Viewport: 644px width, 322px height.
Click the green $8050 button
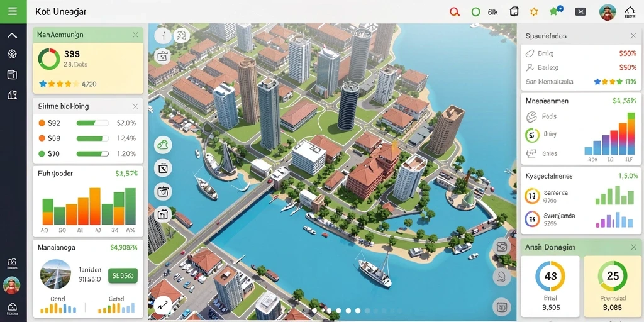click(123, 276)
